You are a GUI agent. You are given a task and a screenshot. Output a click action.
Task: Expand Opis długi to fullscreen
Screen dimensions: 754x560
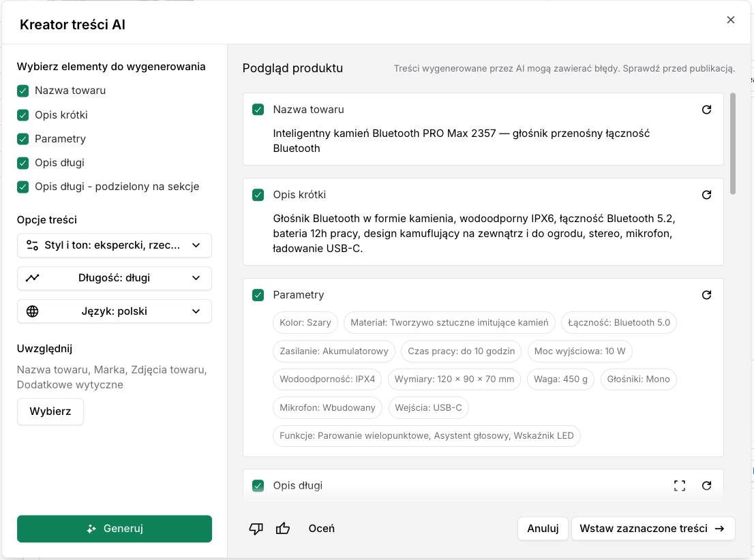pyautogui.click(x=680, y=486)
